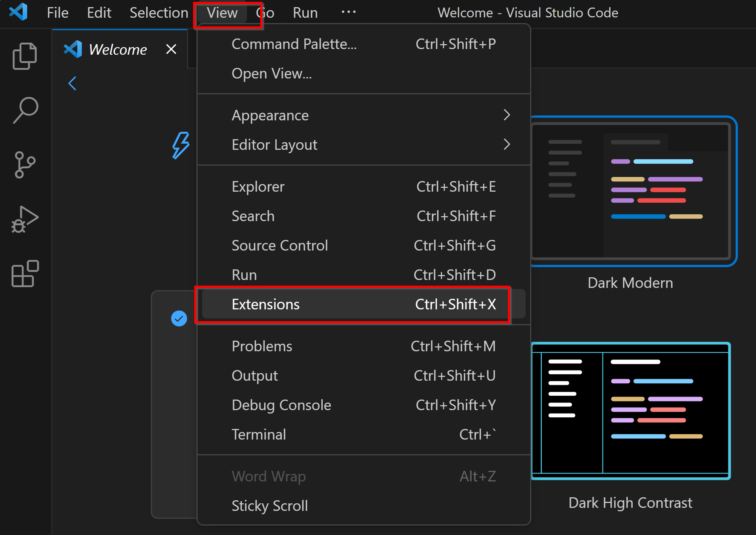Click the VS Code logo in title bar
This screenshot has width=756, height=535.
click(18, 12)
